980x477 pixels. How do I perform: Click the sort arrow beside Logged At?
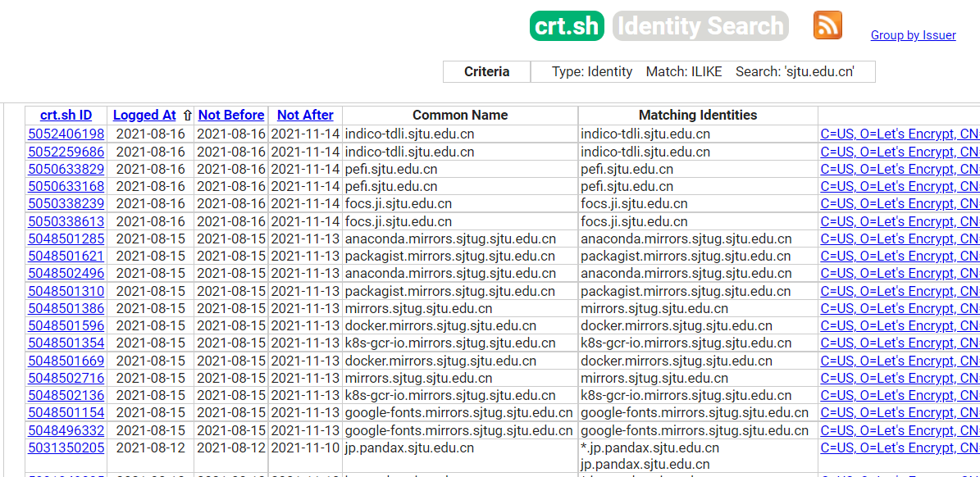click(x=187, y=116)
